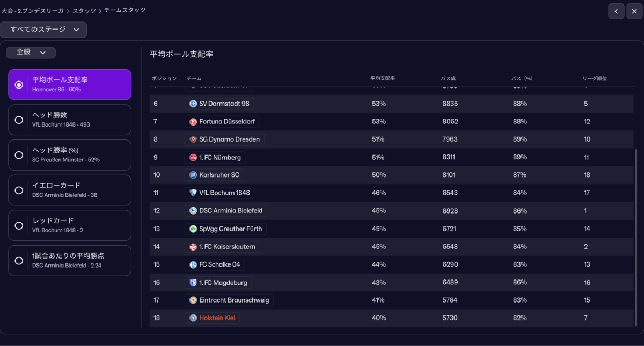Click the Holstein Kiel club badge
The width and height of the screenshot is (644, 346).
pyautogui.click(x=193, y=318)
